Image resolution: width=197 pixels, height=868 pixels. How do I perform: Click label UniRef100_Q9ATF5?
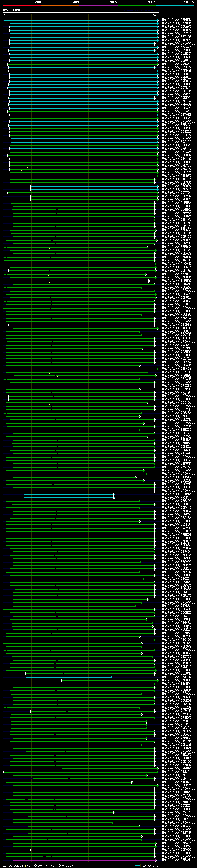[x=177, y=149]
